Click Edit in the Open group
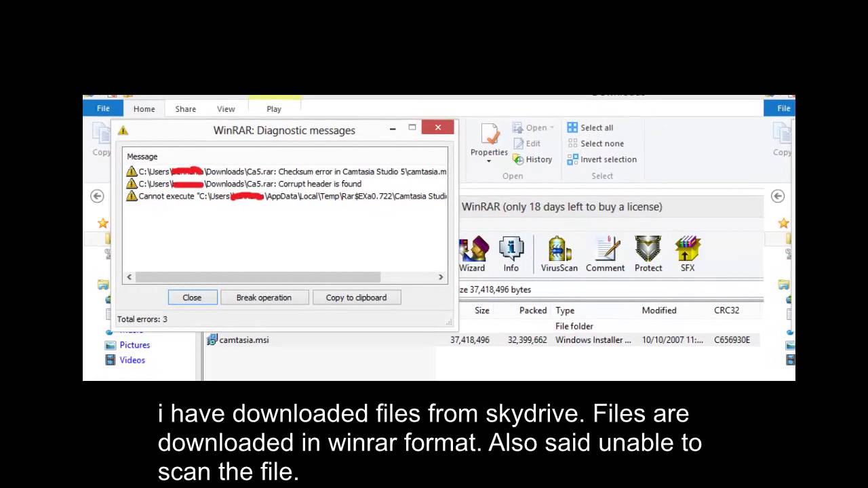 [x=527, y=144]
